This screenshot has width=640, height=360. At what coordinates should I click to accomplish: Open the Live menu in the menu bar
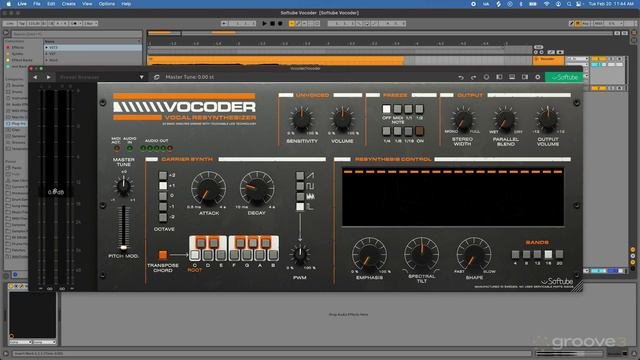point(22,4)
